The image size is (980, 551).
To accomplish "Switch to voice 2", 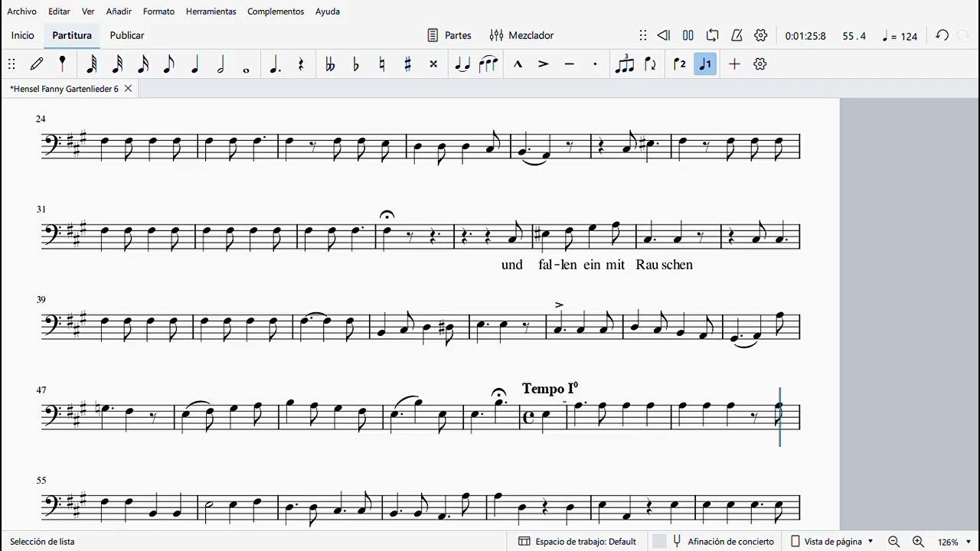I will [679, 64].
